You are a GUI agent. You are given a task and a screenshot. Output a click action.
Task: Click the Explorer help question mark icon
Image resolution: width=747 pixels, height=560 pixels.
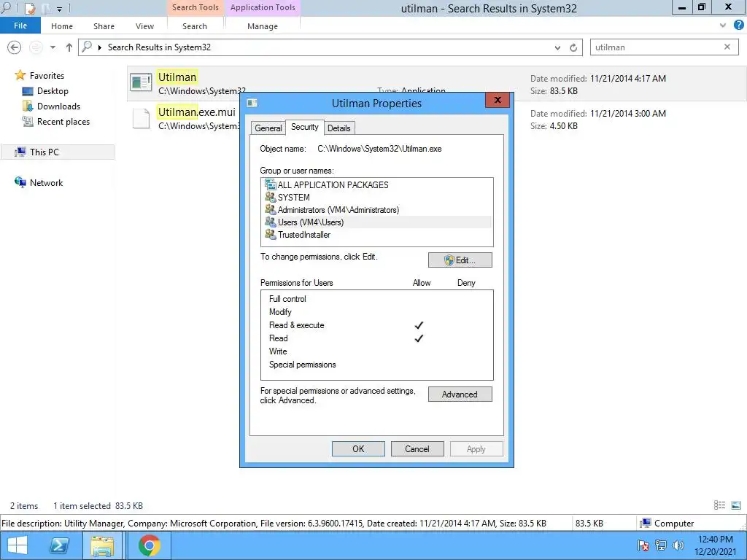tap(739, 26)
